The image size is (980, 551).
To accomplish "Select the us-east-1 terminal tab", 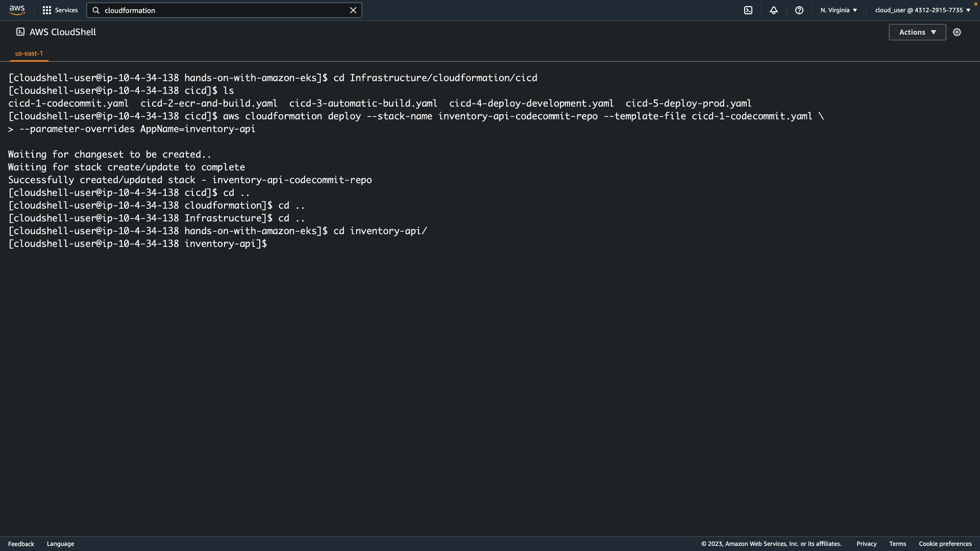I will pos(29,53).
